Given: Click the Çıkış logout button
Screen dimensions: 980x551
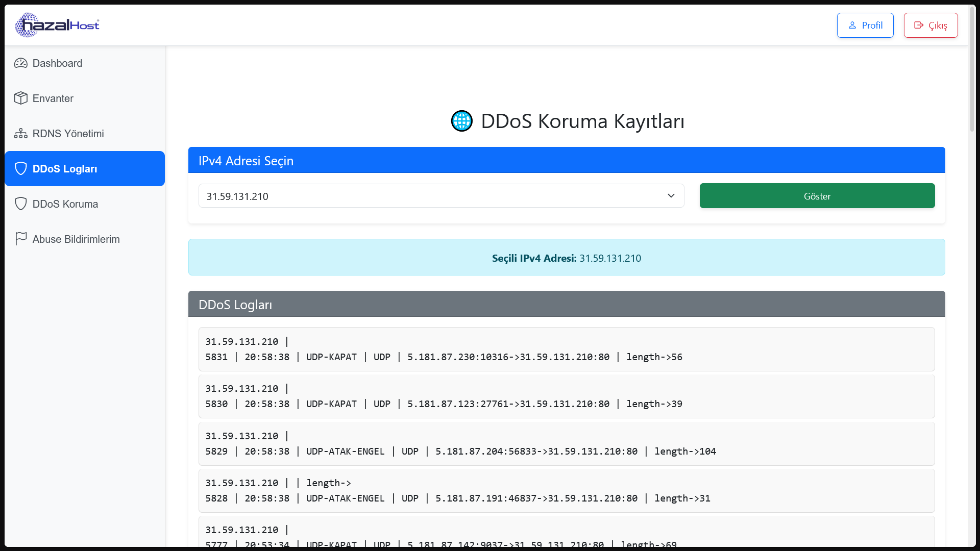Looking at the screenshot, I should pyautogui.click(x=930, y=25).
